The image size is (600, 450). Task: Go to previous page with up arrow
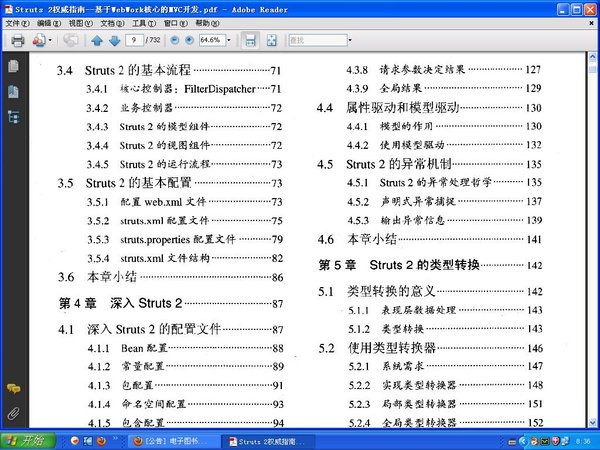point(97,40)
